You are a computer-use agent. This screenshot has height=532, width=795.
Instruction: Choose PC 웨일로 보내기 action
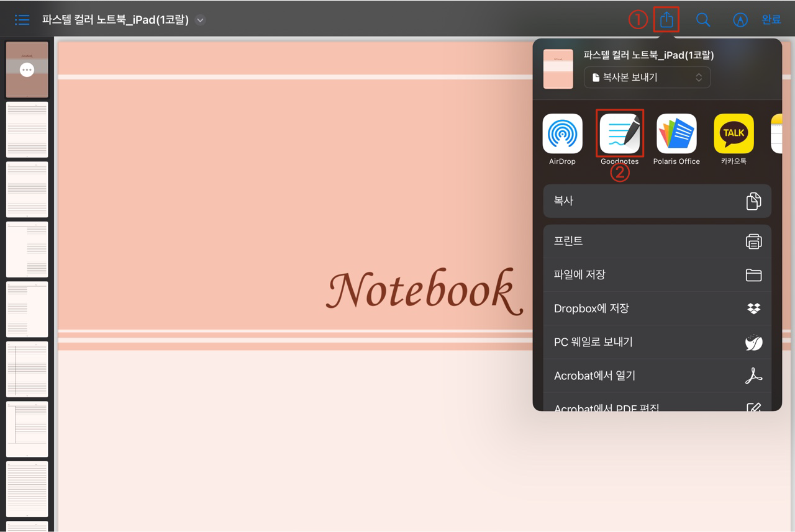click(x=657, y=342)
